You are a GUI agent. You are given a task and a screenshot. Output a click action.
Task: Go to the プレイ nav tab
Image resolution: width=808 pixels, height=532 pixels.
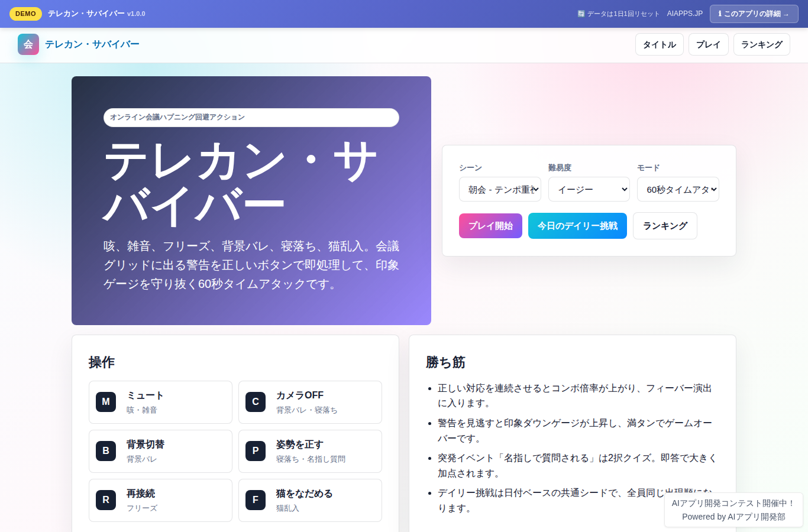[x=709, y=44]
